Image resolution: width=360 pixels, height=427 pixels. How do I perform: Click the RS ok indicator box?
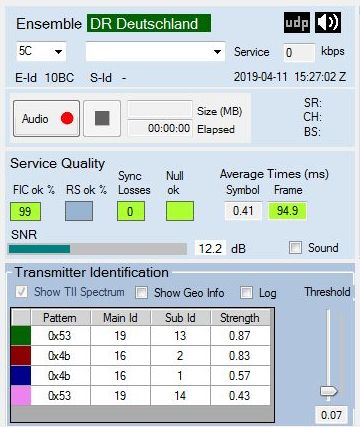[x=79, y=211]
